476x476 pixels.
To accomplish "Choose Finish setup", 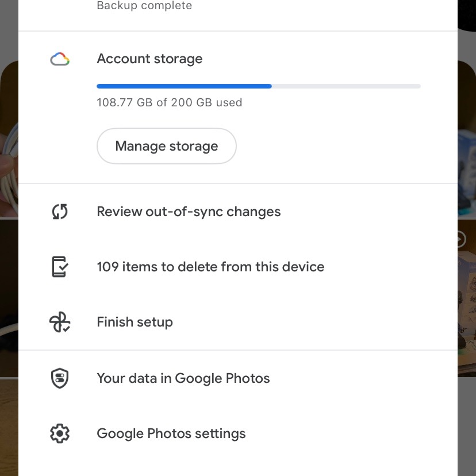I will click(x=238, y=322).
